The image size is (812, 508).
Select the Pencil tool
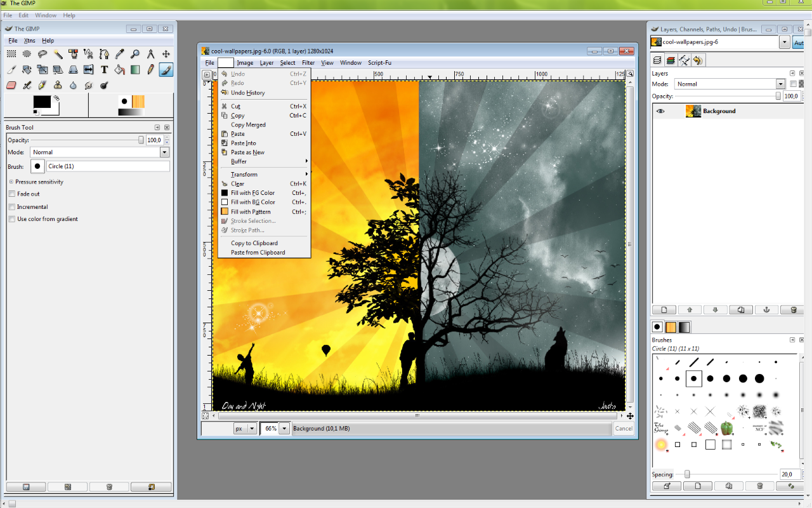click(150, 70)
